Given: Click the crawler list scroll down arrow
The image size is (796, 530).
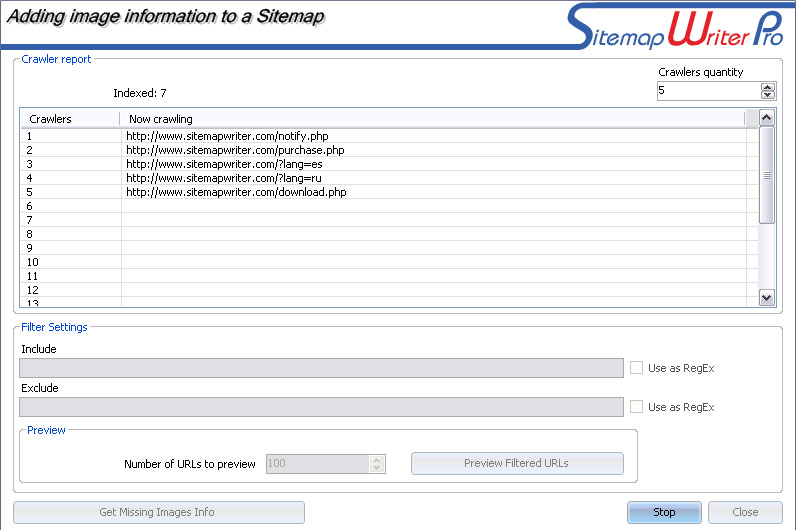Looking at the screenshot, I should (x=767, y=297).
